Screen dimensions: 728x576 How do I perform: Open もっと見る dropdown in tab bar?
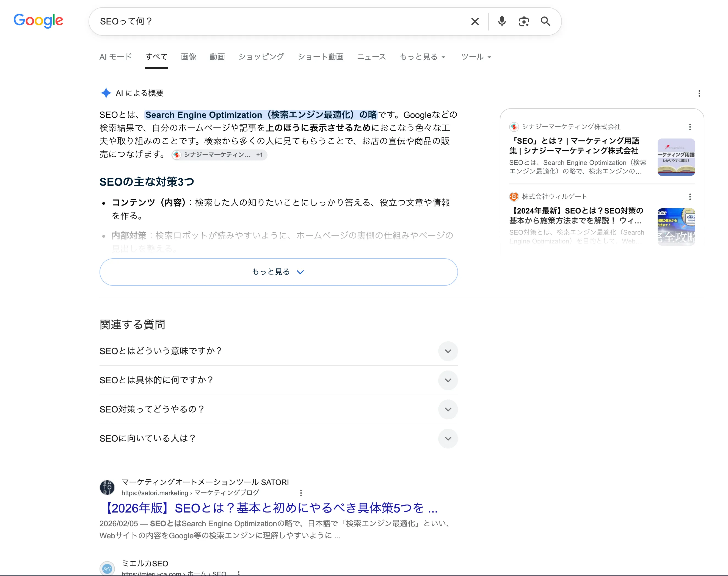(x=422, y=57)
